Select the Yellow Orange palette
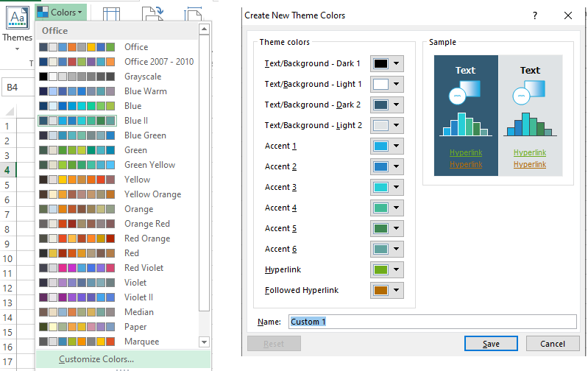588x371 pixels. (152, 194)
